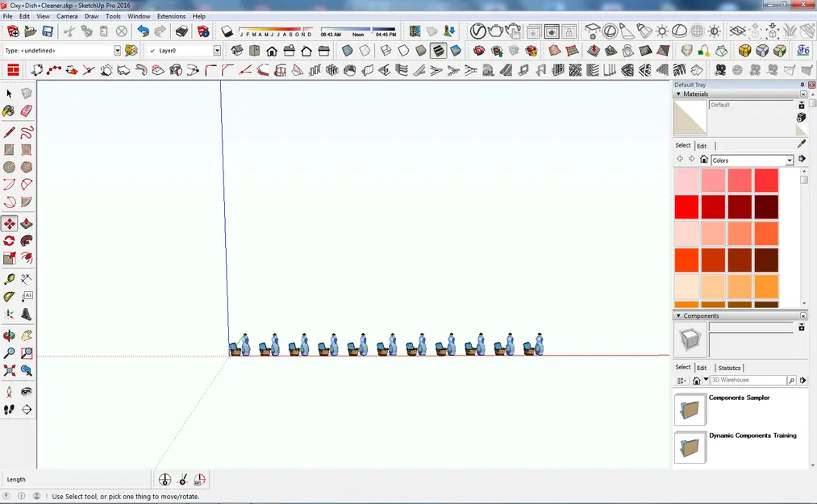Collapse the Materials panel header

pyautogui.click(x=680, y=94)
